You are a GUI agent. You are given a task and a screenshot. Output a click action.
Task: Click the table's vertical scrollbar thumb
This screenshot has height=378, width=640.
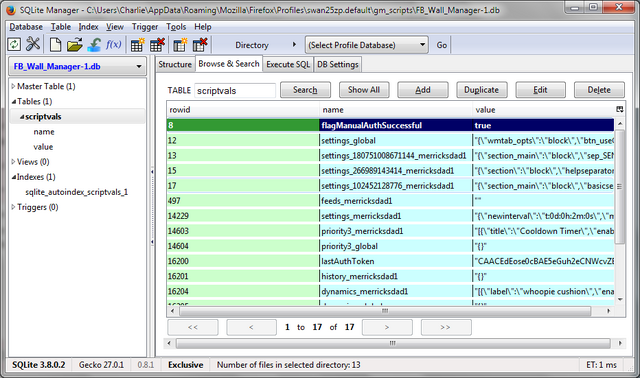(620, 187)
